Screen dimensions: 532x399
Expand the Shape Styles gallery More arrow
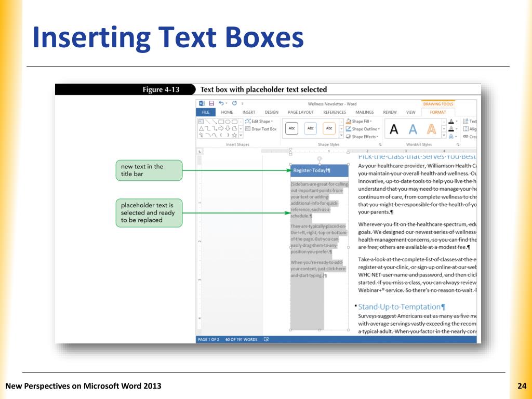(341, 136)
